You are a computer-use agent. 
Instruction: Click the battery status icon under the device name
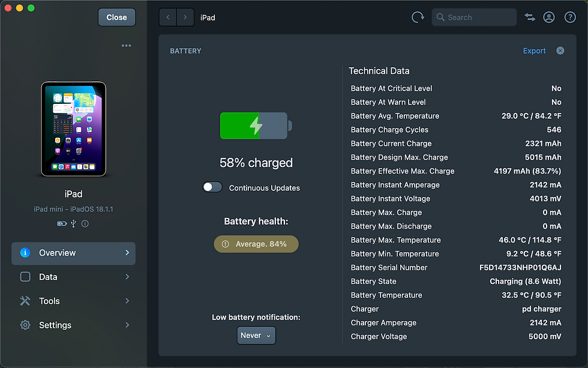pyautogui.click(x=62, y=223)
